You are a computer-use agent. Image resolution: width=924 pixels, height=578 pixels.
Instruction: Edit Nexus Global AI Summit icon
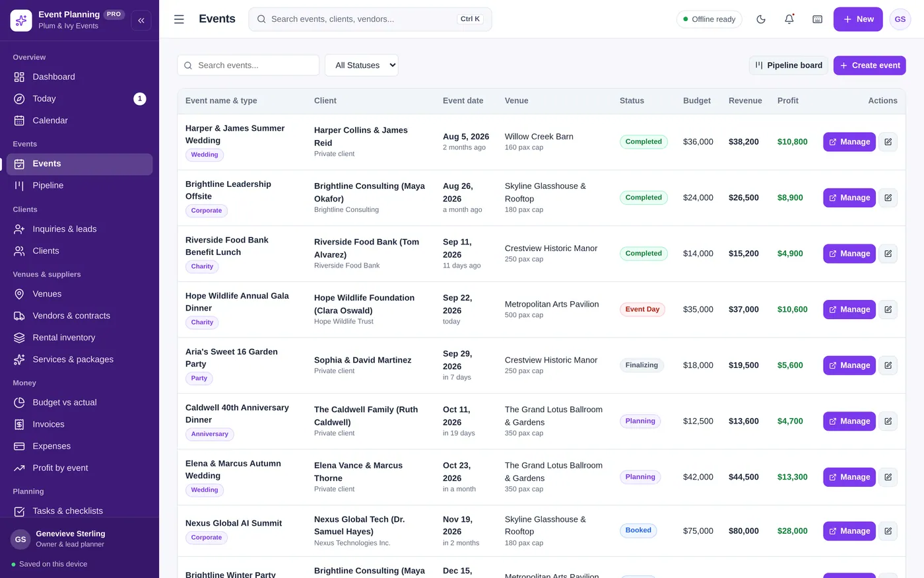(x=888, y=531)
